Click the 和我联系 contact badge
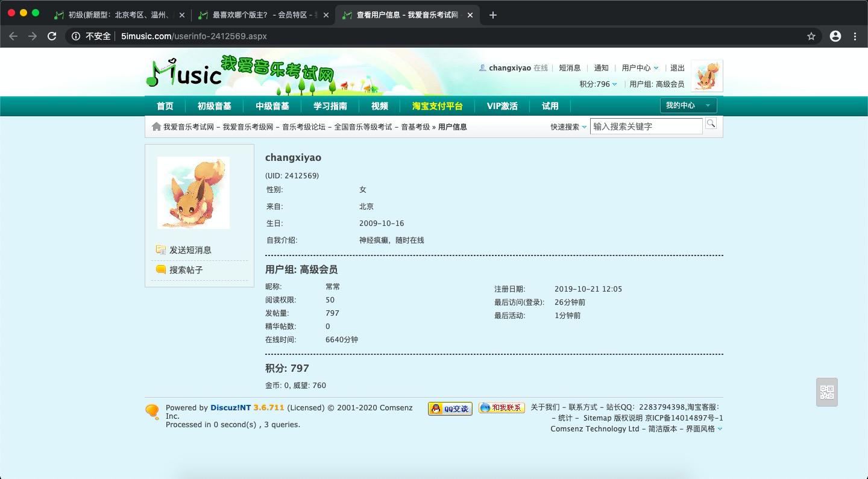Viewport: 868px width, 479px height. click(x=502, y=408)
